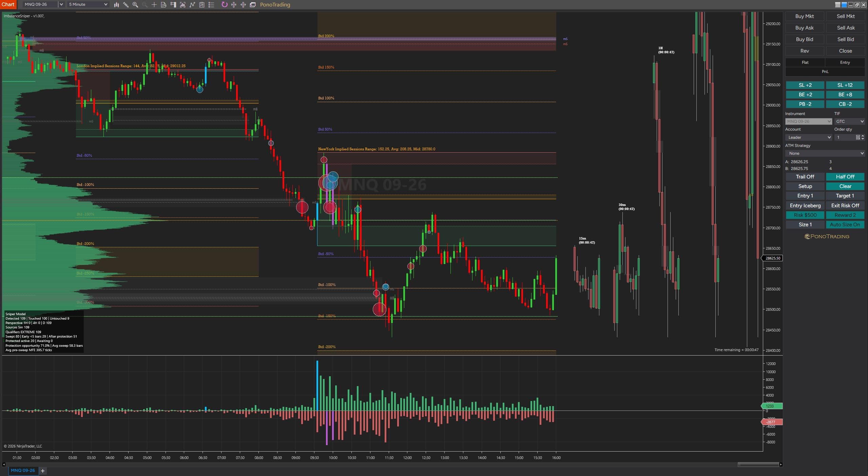Viewport: 868px width, 476px height.
Task: Click the grey link square in title bar
Action: tap(838, 5)
